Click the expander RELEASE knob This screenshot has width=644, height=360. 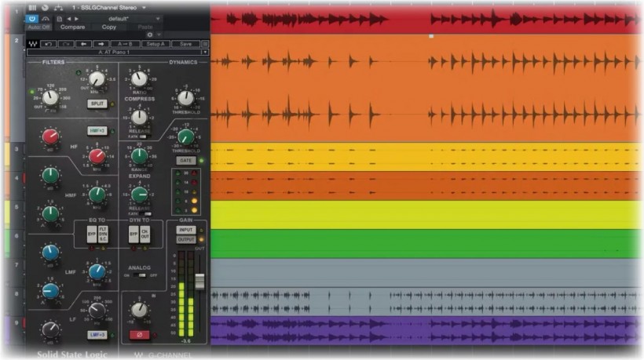(139, 195)
